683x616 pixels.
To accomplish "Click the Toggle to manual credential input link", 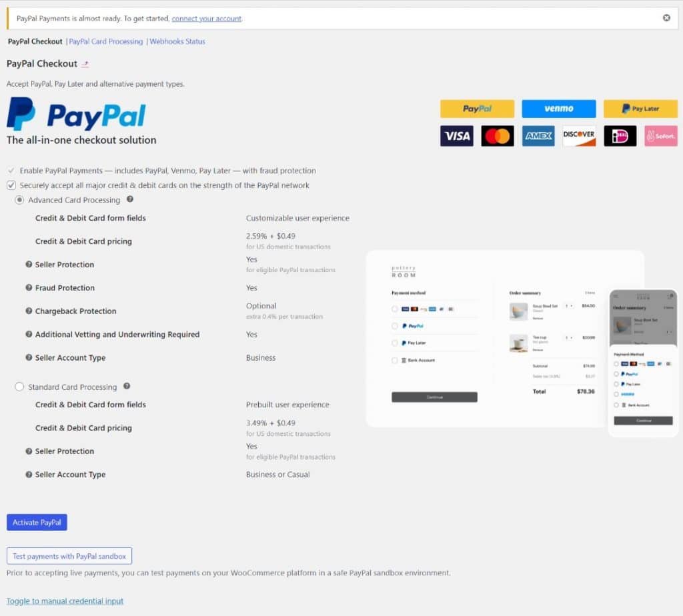I will pos(65,601).
